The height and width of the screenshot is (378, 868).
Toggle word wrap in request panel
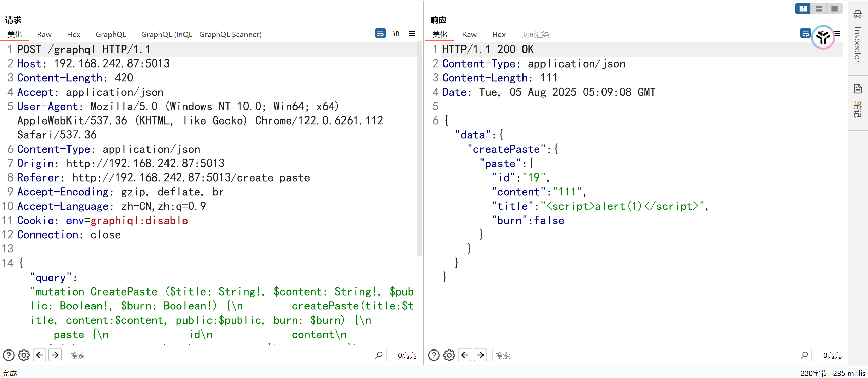click(380, 33)
